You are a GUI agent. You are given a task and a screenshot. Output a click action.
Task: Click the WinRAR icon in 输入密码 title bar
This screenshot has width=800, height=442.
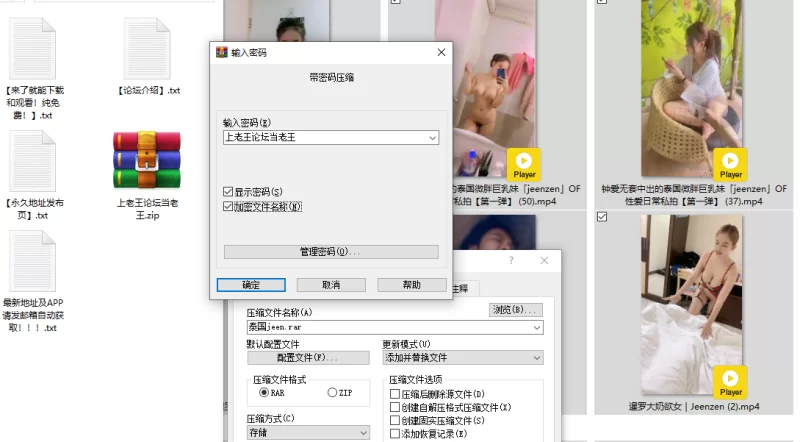pyautogui.click(x=221, y=52)
